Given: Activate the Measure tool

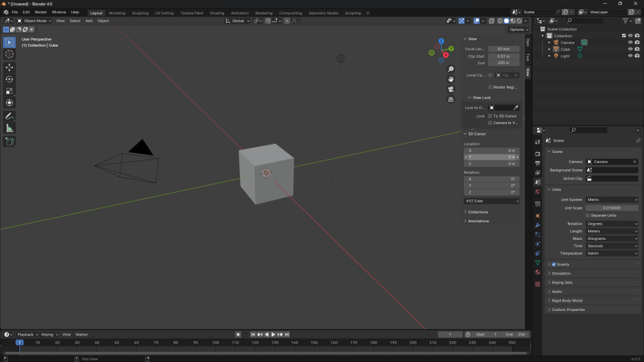Looking at the screenshot, I should tap(9, 128).
